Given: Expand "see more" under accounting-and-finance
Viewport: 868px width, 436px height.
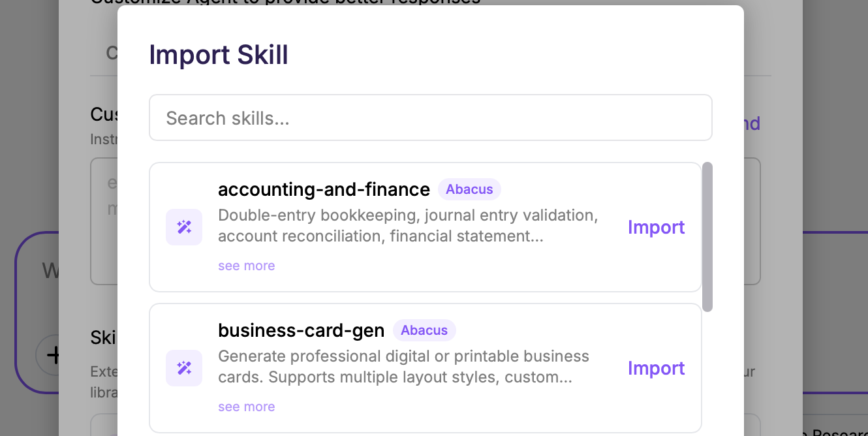Looking at the screenshot, I should pyautogui.click(x=246, y=266).
